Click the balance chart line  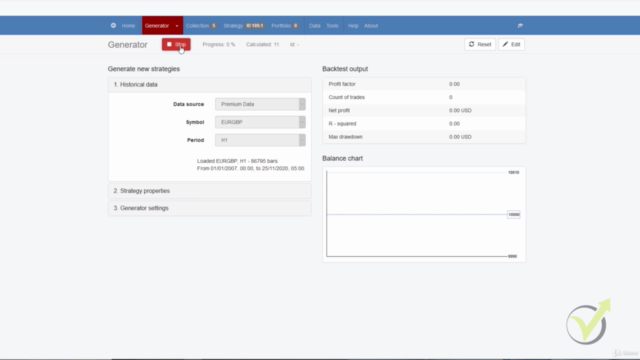click(x=416, y=214)
